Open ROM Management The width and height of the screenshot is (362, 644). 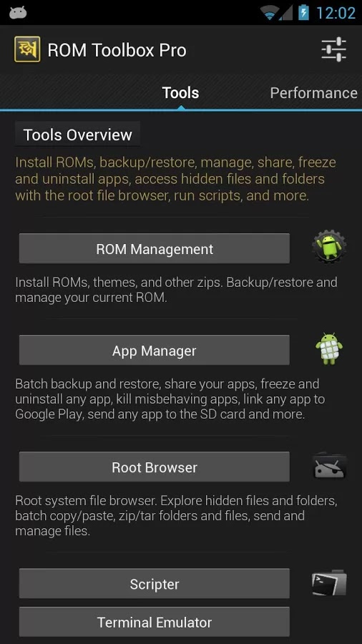155,248
